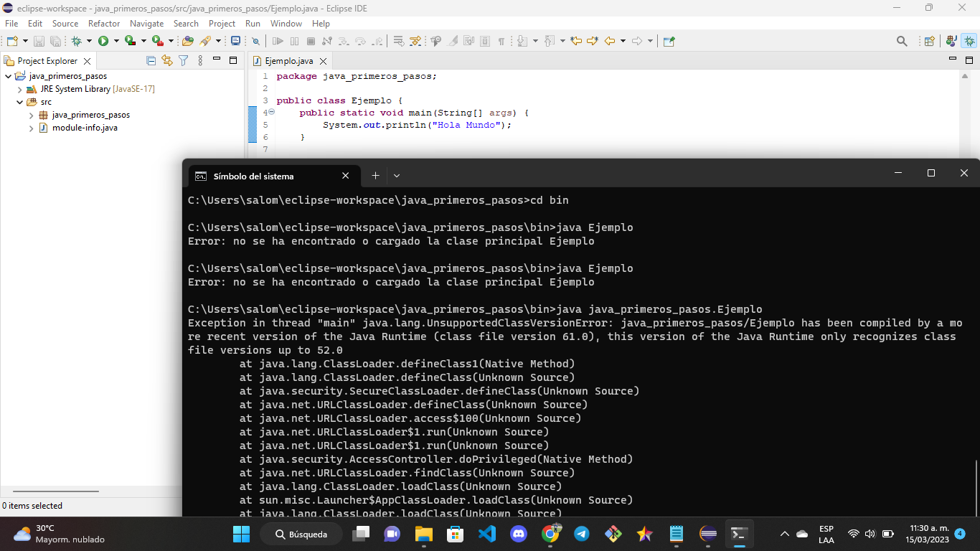
Task: Click Run Last Tool (External Tools) icon
Action: [157, 41]
